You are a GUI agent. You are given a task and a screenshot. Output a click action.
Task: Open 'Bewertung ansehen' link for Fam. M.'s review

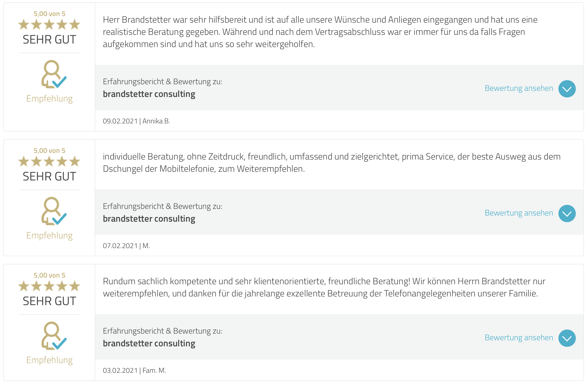pos(519,337)
